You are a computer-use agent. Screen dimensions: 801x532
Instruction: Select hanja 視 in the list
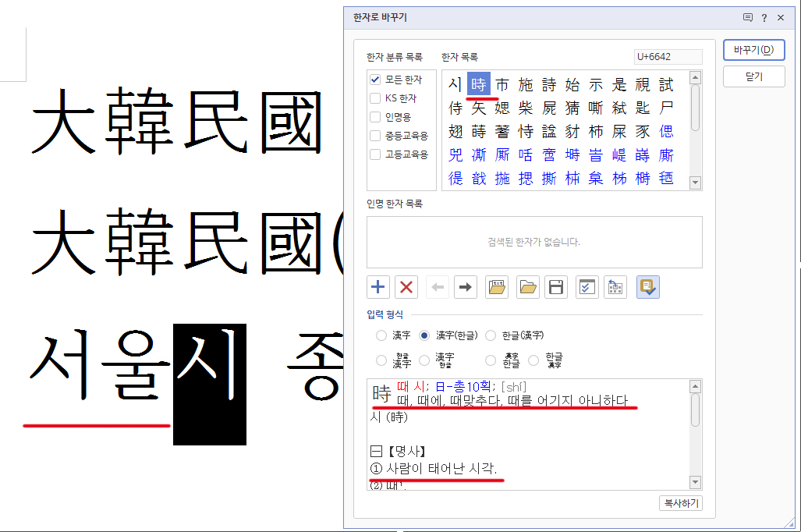[643, 84]
